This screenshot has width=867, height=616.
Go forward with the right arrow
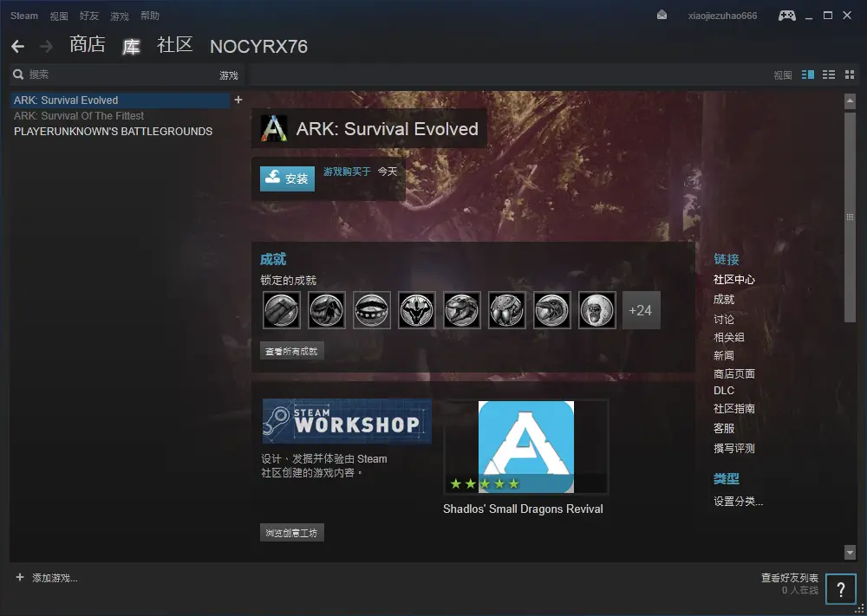(47, 47)
